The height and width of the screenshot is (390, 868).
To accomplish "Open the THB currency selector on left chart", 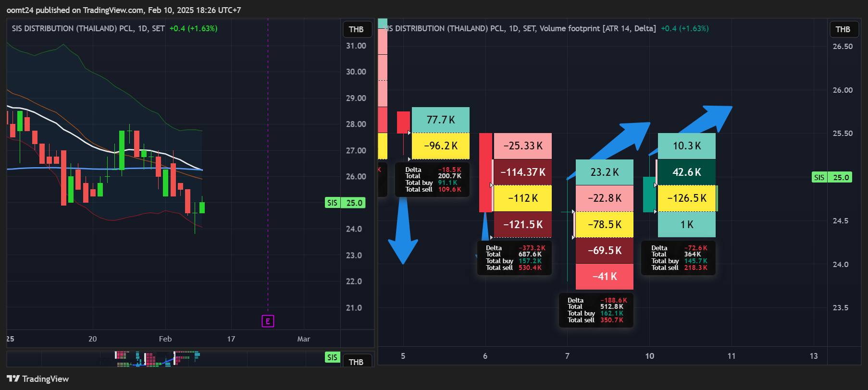I will (356, 29).
